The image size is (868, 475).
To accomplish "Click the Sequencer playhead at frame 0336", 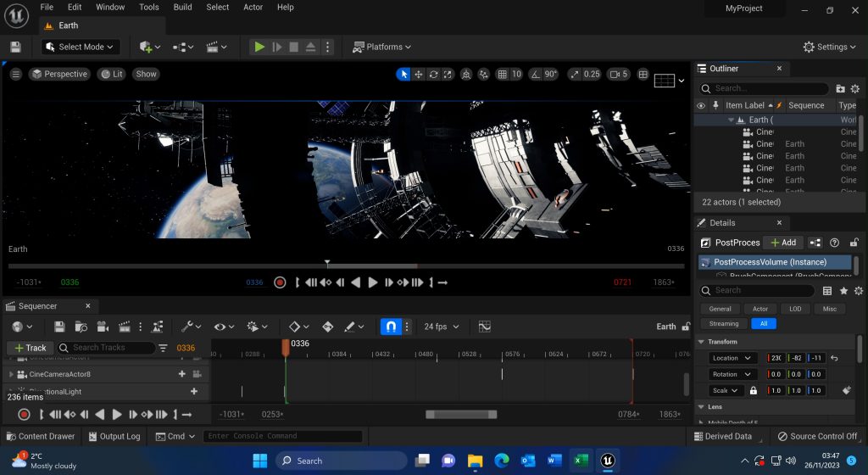I will [x=286, y=347].
